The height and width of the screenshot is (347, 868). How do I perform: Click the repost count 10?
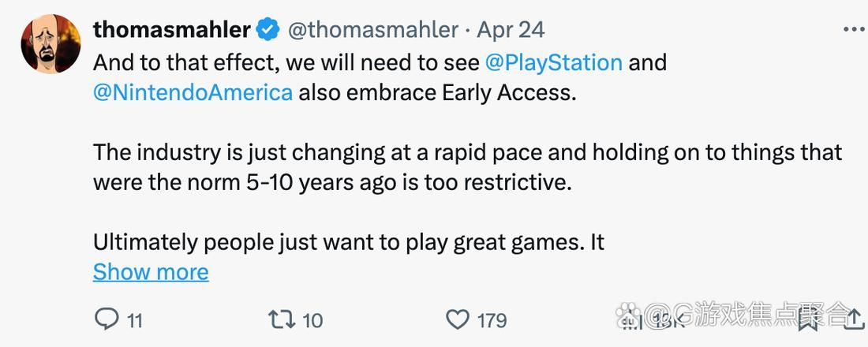(312, 320)
